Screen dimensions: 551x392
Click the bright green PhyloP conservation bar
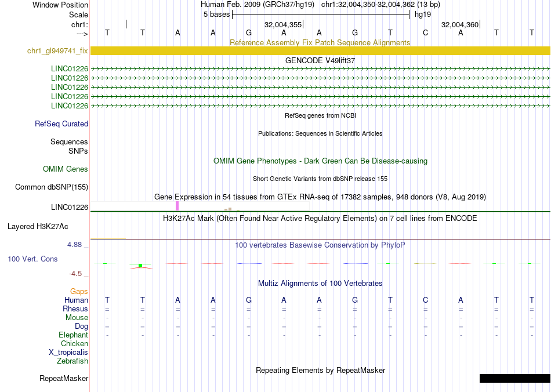click(140, 266)
